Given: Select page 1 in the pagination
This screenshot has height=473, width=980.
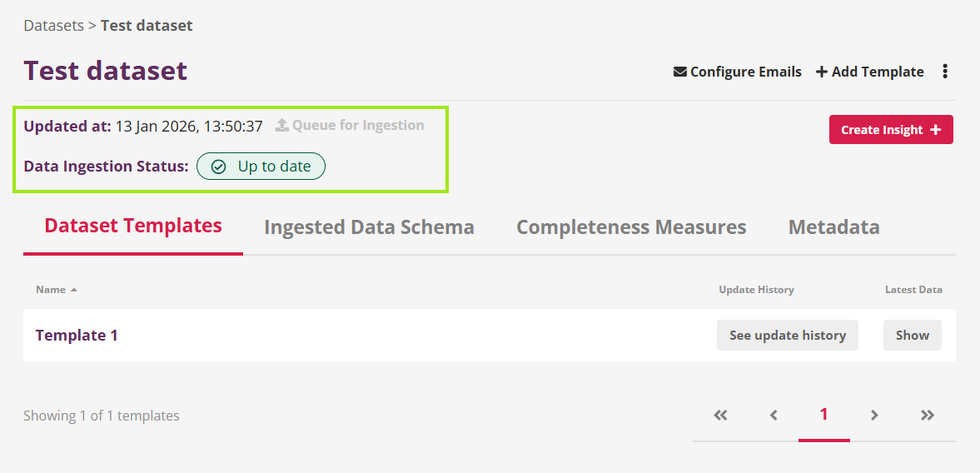Looking at the screenshot, I should coord(824,415).
